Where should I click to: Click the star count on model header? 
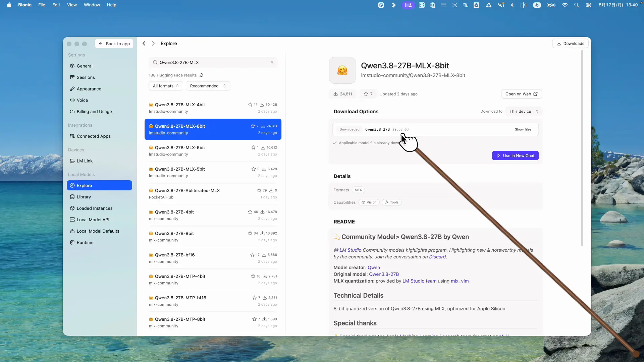[x=368, y=94]
